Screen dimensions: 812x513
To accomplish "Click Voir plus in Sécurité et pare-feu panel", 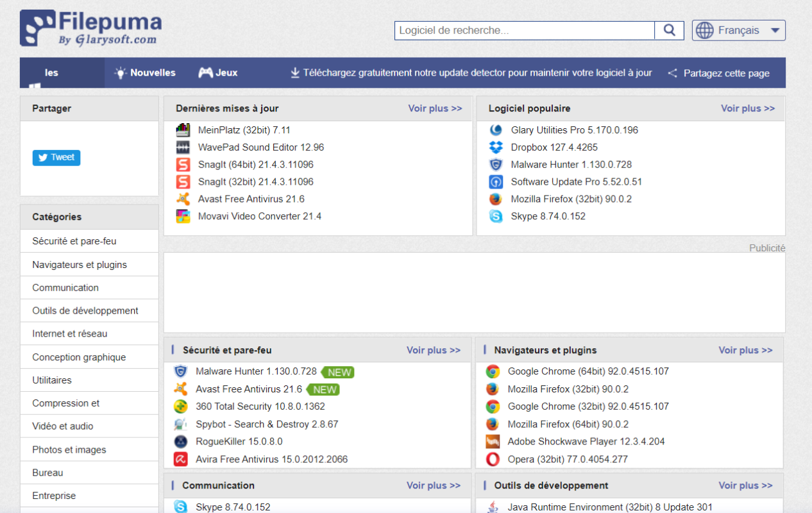I will click(x=434, y=350).
